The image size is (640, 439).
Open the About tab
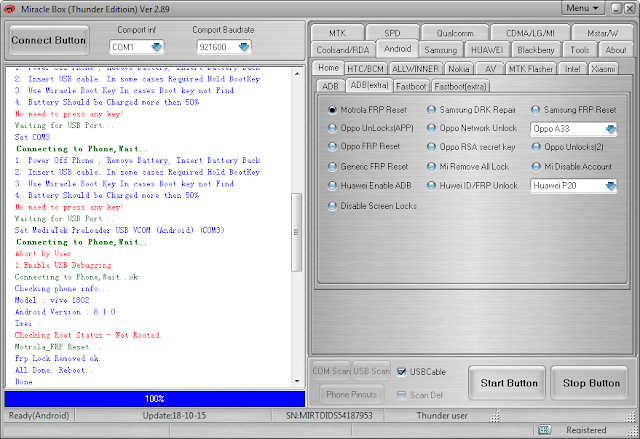coord(616,50)
